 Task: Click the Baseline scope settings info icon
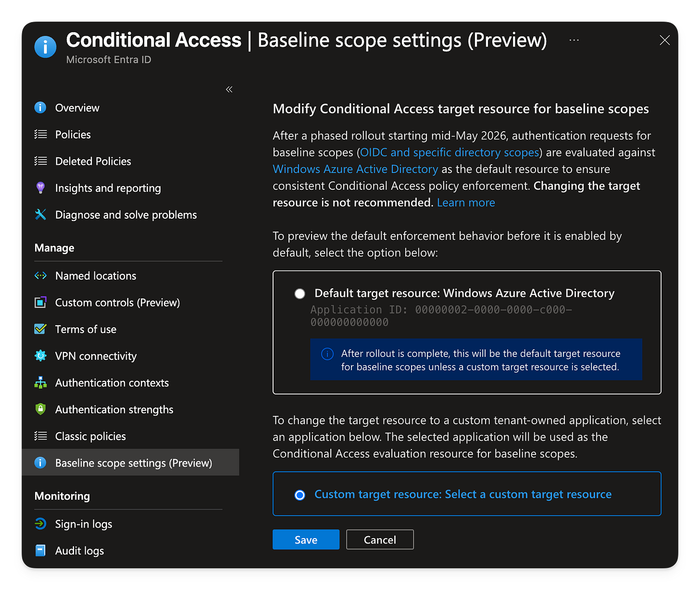40,463
